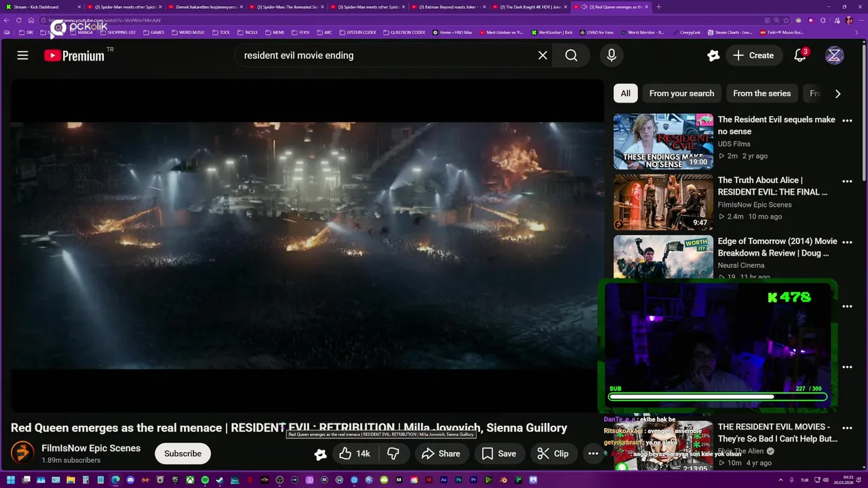Click the video player showing the battle scene
The width and height of the screenshot is (868, 488).
[x=307, y=245]
